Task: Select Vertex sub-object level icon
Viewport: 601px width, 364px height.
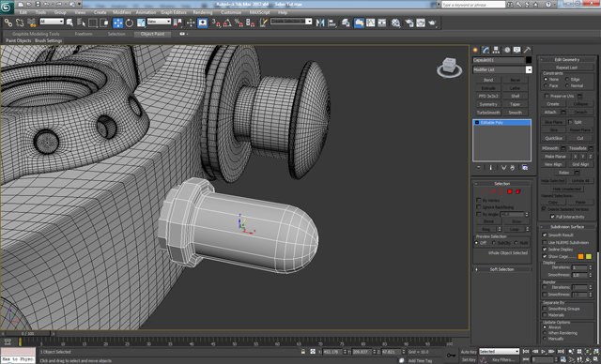Action: pyautogui.click(x=485, y=191)
